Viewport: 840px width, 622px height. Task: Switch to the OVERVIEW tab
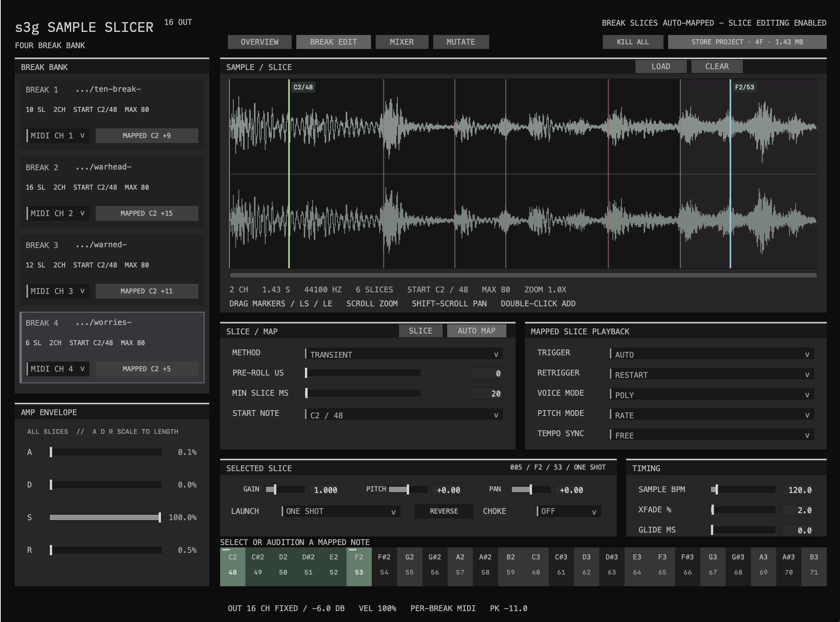pyautogui.click(x=259, y=42)
